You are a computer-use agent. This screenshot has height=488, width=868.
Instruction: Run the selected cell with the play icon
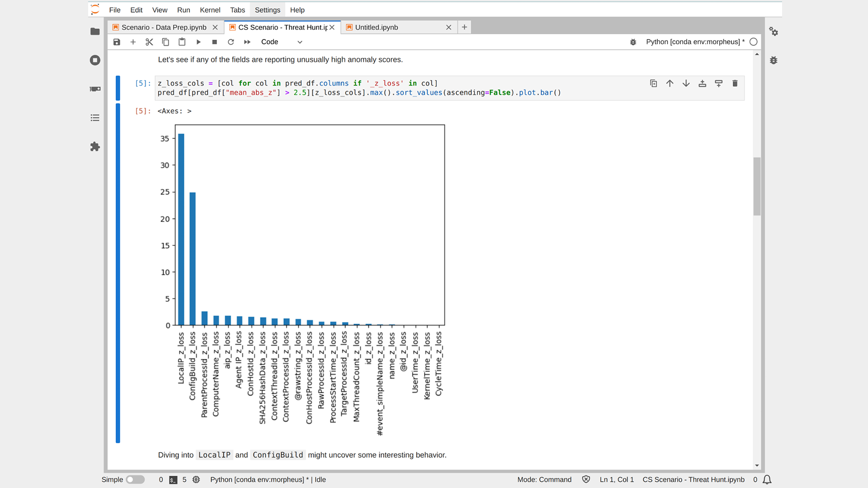click(x=198, y=42)
